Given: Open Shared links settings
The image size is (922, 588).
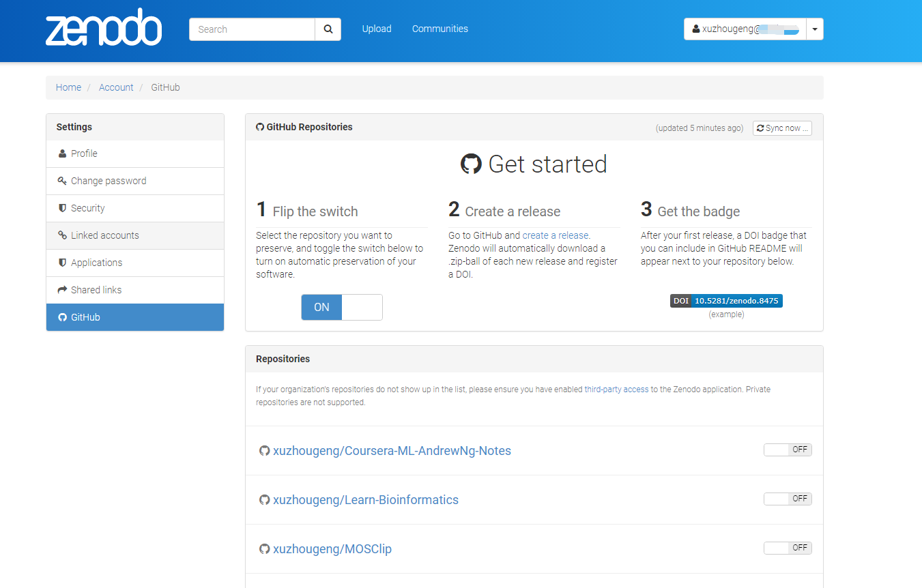Looking at the screenshot, I should [x=135, y=290].
